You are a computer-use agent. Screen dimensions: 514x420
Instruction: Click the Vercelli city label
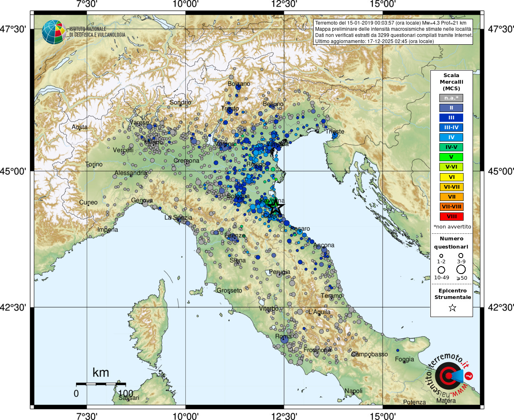[x=123, y=150]
